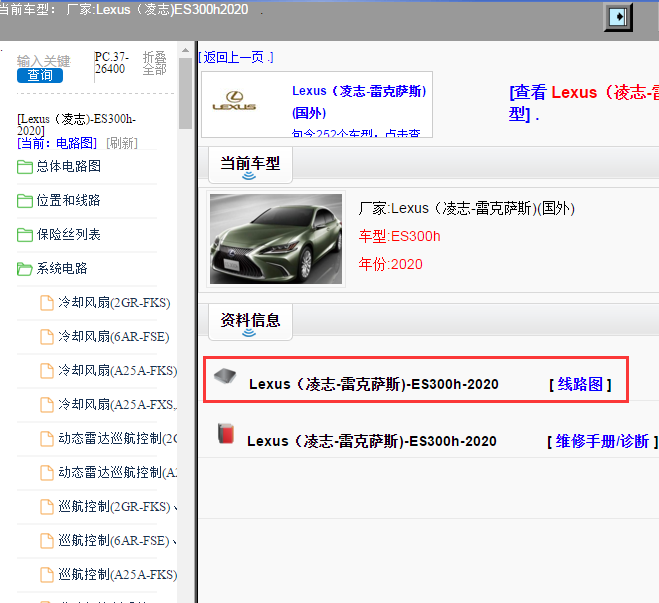Expand the 总体电路图 folder
Screen dimensions: 659x603
(69, 166)
